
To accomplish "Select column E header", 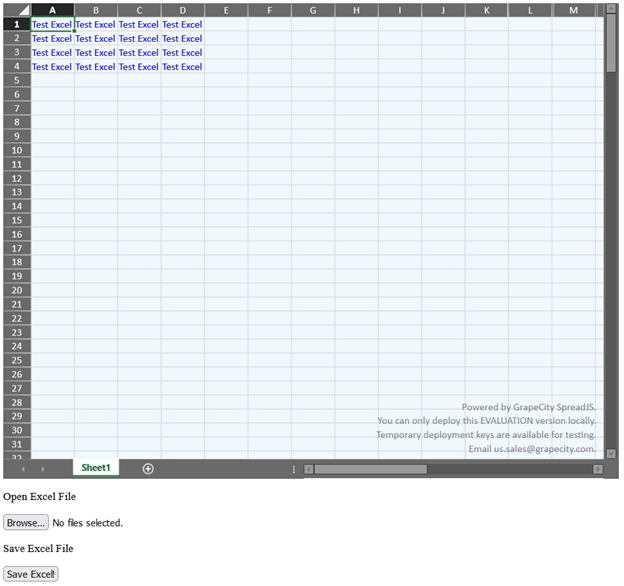I will [x=226, y=10].
